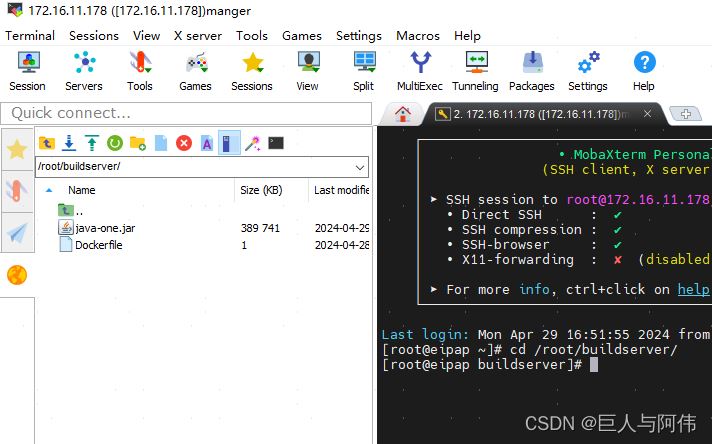Open the View menu
Screen dimensions: 712x444
click(x=146, y=36)
